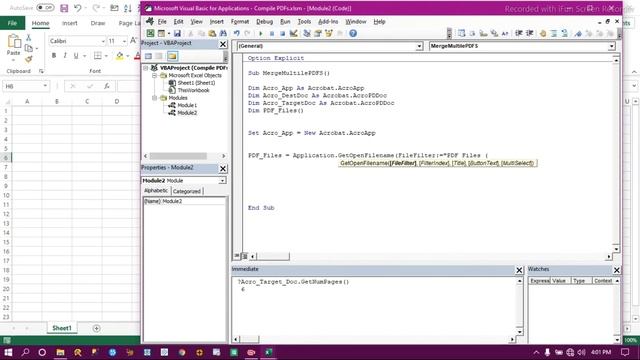Toggle the AutoSave switch in Excel
Screen dimensions: 640x360
(45, 8)
